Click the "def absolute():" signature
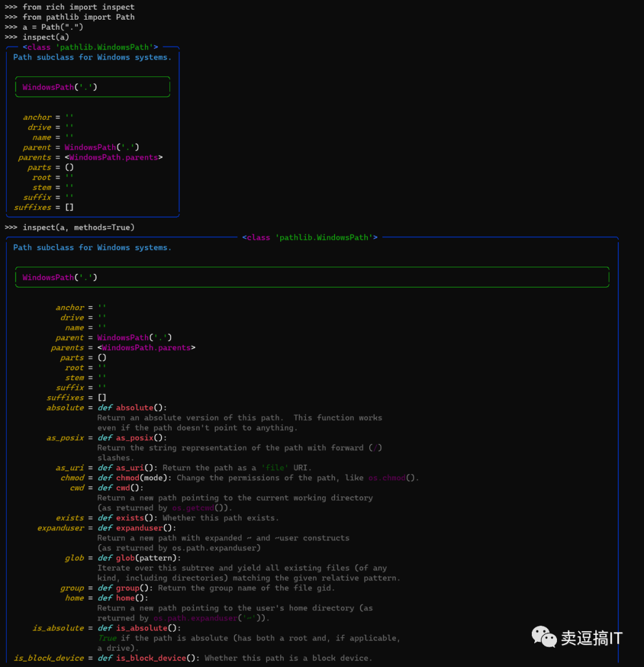644x667 pixels. tap(132, 408)
